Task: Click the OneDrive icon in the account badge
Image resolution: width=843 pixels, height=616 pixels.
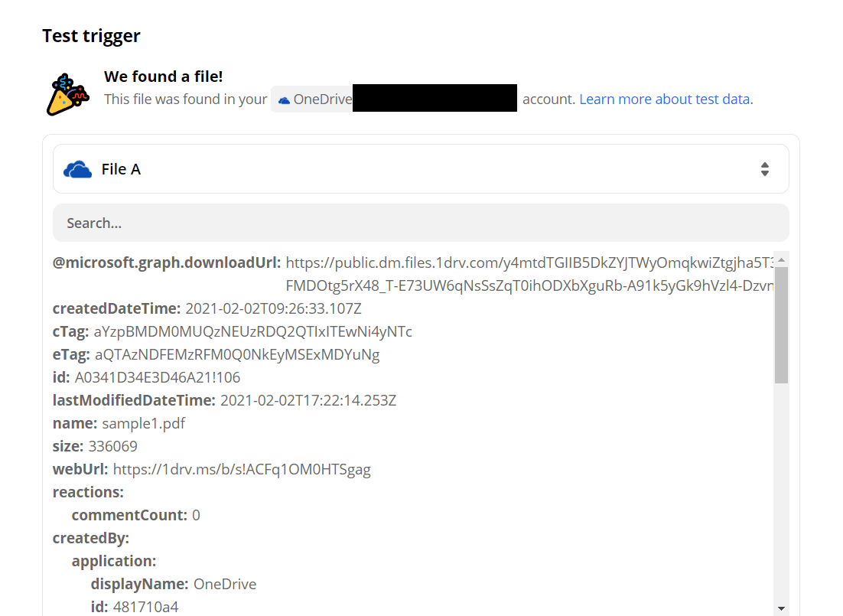Action: click(283, 98)
